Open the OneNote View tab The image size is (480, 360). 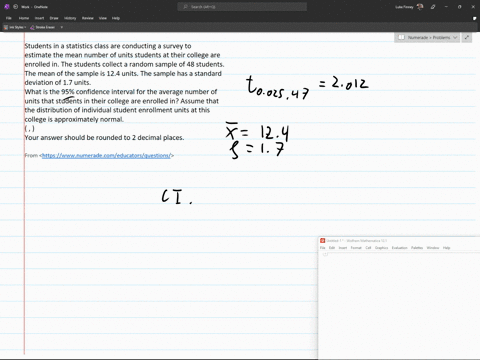pyautogui.click(x=103, y=18)
